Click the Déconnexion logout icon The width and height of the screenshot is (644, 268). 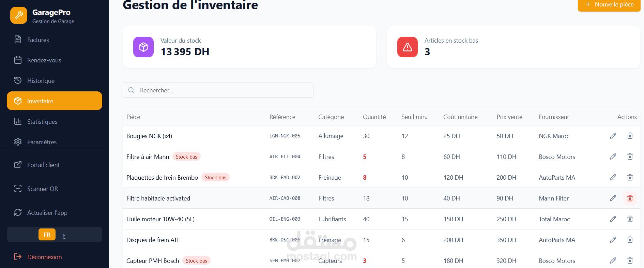click(x=18, y=257)
